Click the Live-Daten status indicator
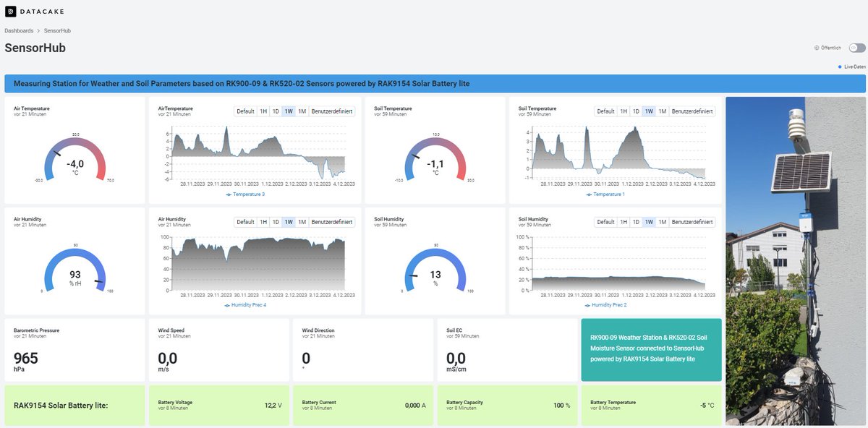This screenshot has height=428, width=868. (852, 67)
